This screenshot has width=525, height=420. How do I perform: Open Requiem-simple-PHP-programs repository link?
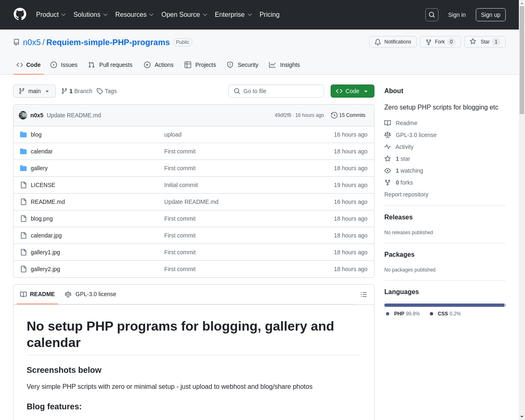(108, 42)
